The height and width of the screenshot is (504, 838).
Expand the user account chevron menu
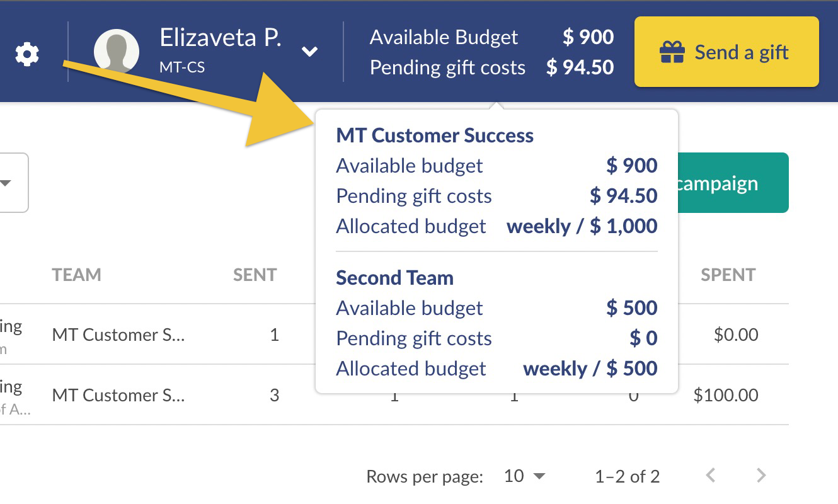[x=309, y=52]
